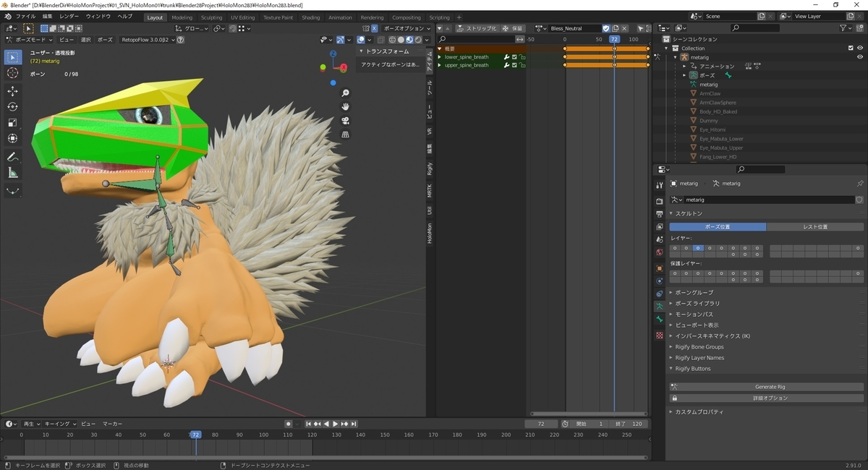
Task: Click the Generate Rig button
Action: (x=767, y=387)
